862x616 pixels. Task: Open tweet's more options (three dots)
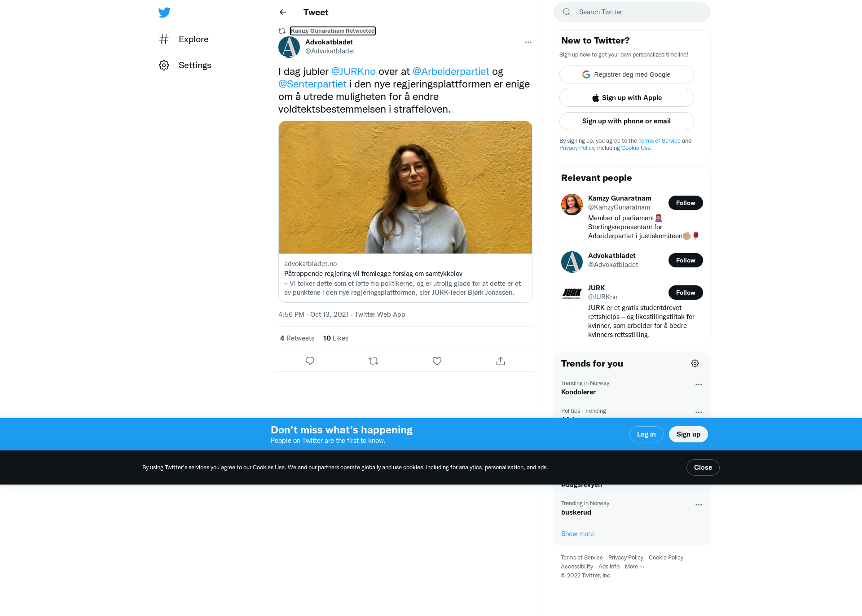coord(528,42)
